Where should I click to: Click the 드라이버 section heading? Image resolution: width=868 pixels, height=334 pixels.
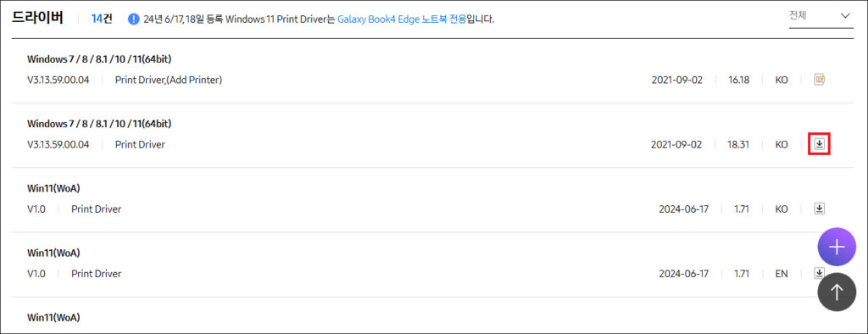pos(37,18)
